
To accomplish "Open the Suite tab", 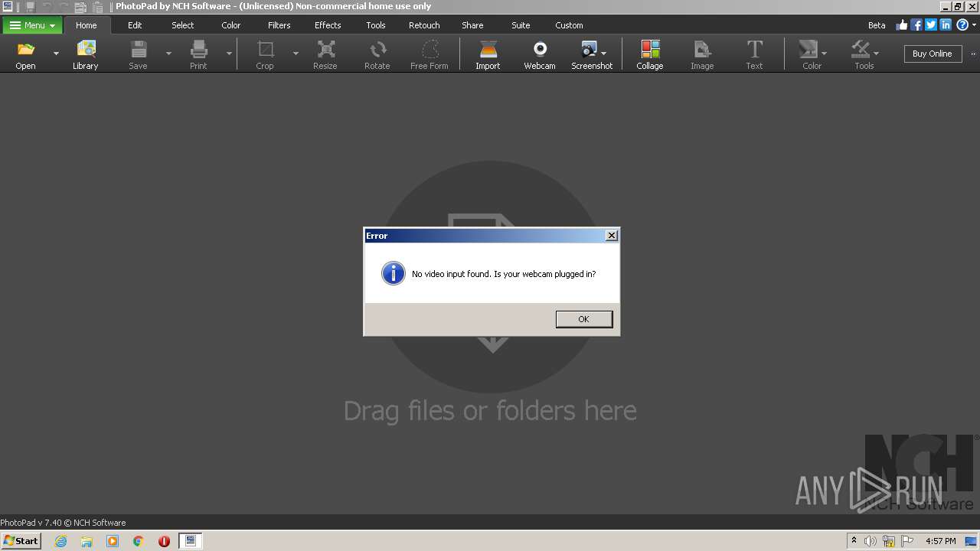I will coord(521,25).
